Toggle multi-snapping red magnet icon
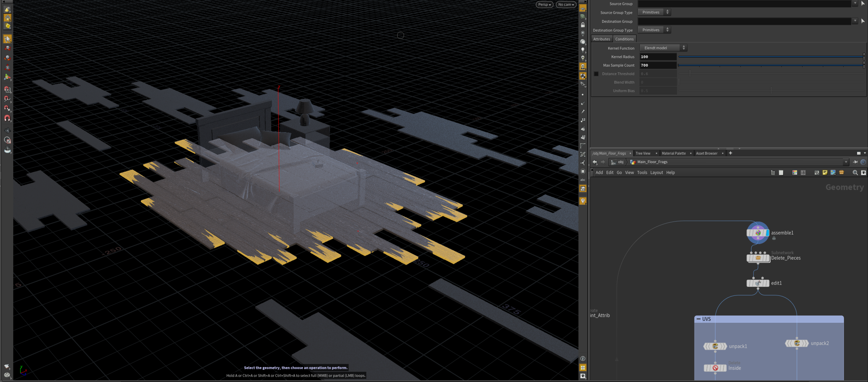This screenshot has width=868, height=382. pyautogui.click(x=7, y=119)
